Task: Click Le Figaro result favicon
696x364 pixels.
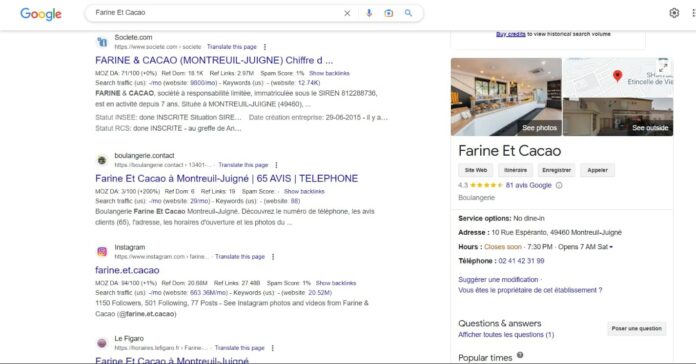Action: pos(102,343)
